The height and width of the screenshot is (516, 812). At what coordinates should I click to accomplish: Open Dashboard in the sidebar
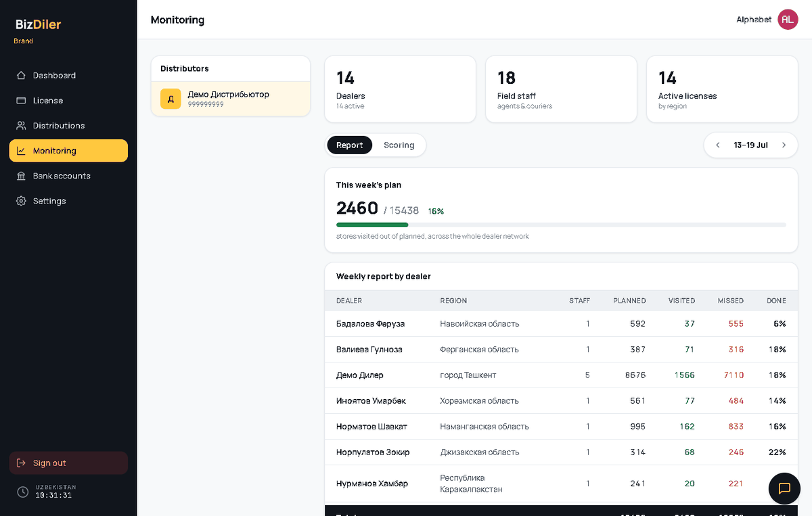pyautogui.click(x=68, y=75)
